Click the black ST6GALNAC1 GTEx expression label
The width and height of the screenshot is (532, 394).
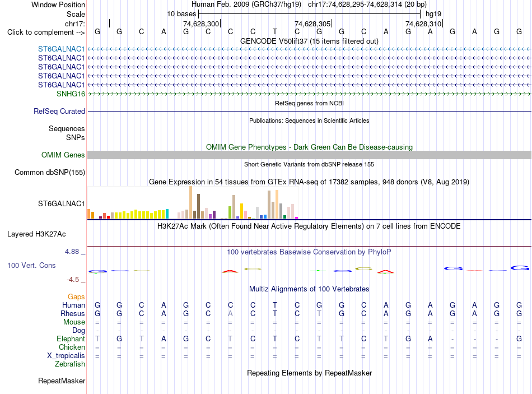coord(61,203)
